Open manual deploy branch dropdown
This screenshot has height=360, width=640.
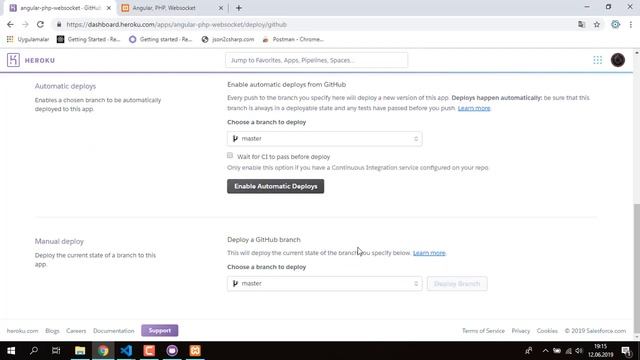[324, 284]
